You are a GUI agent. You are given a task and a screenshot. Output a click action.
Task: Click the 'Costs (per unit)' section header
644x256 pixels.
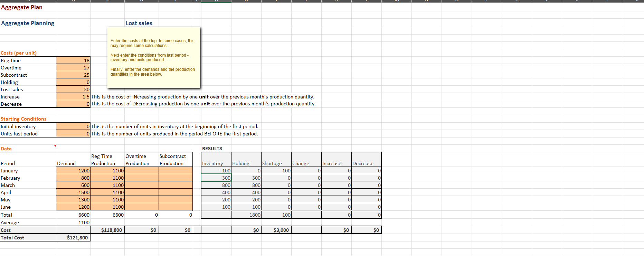(x=19, y=53)
